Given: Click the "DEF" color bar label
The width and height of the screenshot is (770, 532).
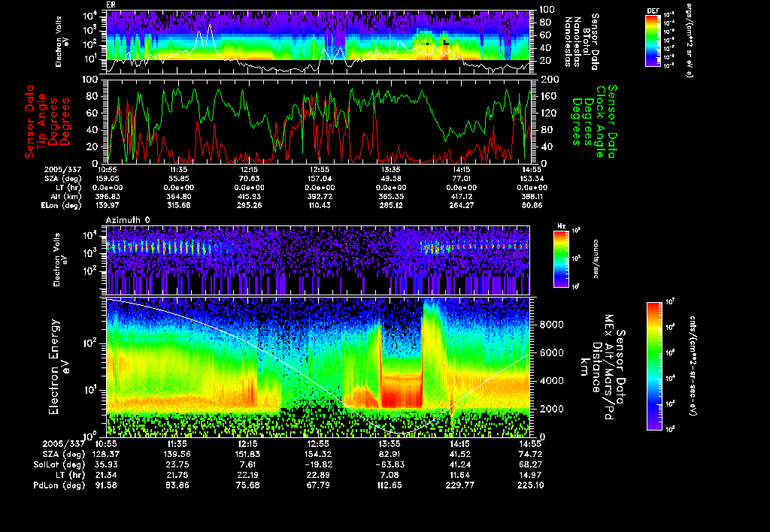Looking at the screenshot, I should click(653, 11).
